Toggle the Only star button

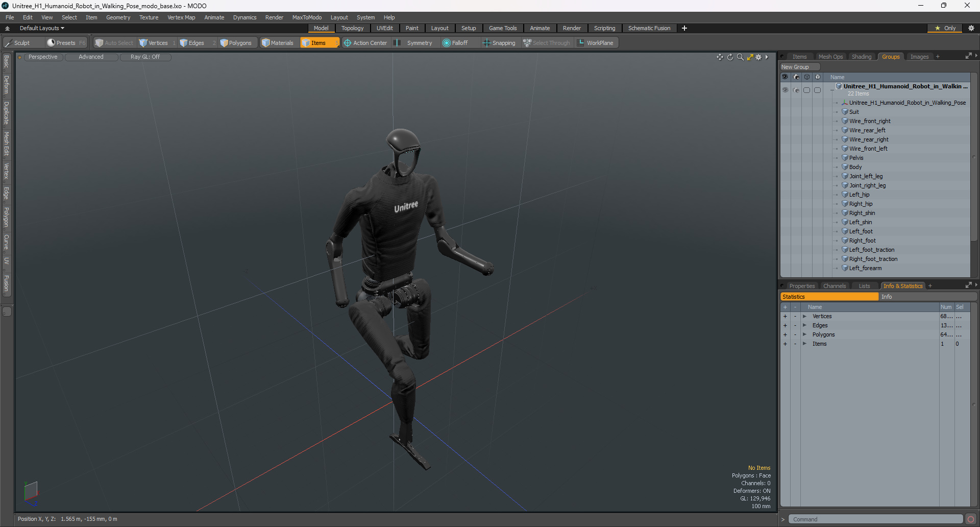click(945, 28)
